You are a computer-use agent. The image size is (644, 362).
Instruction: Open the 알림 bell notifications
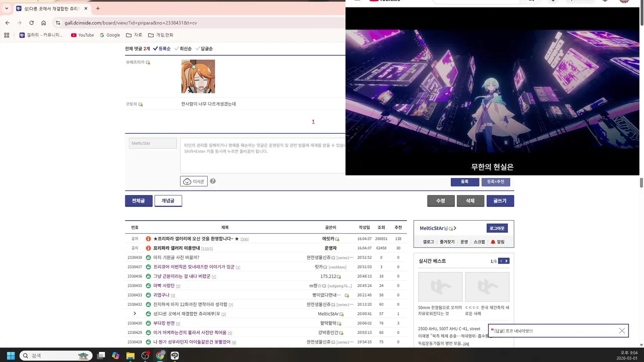(497, 242)
